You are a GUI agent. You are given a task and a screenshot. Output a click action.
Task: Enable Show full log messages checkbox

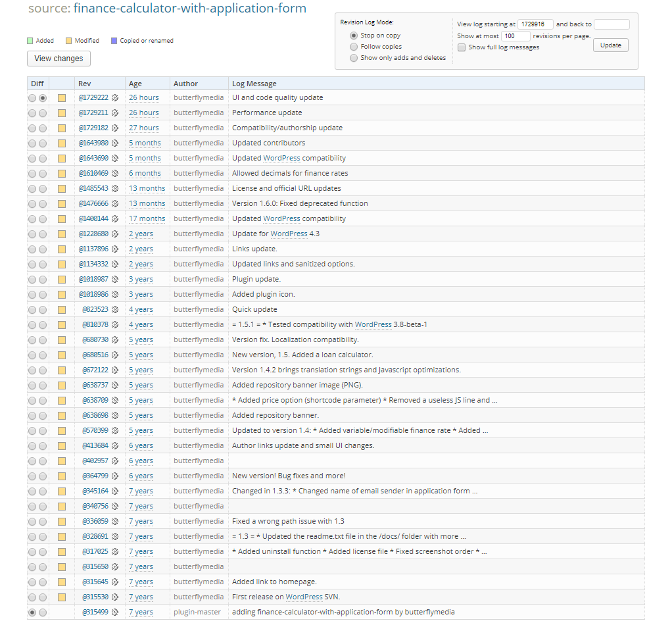(462, 47)
